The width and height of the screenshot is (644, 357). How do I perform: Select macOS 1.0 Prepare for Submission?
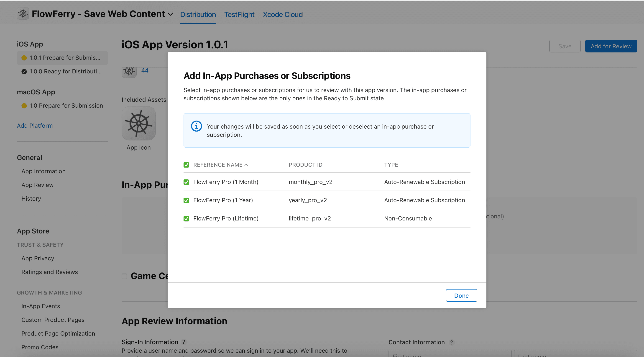[x=62, y=106]
